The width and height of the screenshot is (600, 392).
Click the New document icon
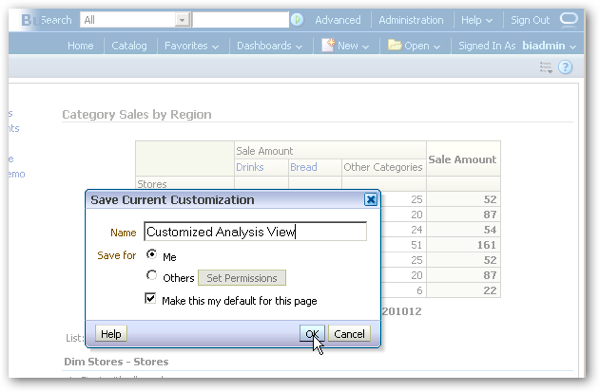[328, 45]
